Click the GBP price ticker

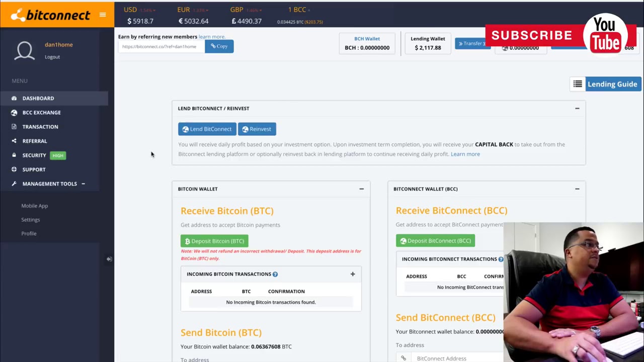coord(247,15)
